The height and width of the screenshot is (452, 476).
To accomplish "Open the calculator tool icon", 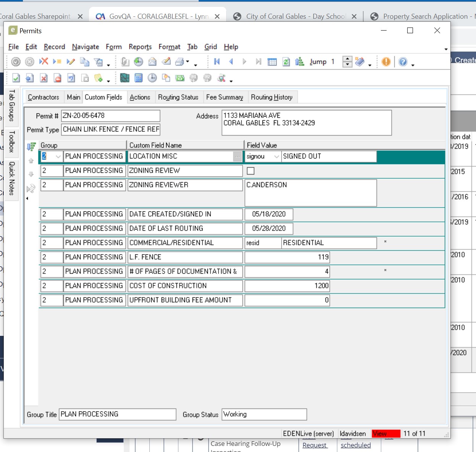I will point(139,78).
